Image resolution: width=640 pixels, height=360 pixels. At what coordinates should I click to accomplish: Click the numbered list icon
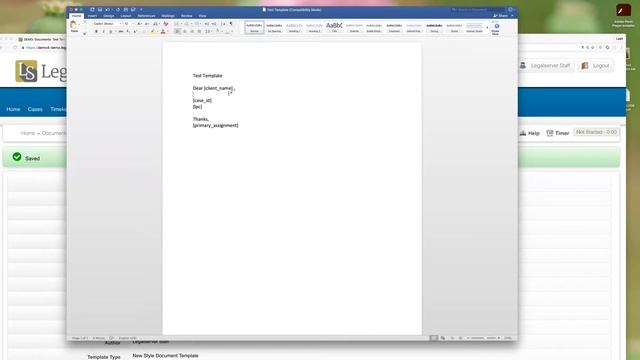point(186,24)
